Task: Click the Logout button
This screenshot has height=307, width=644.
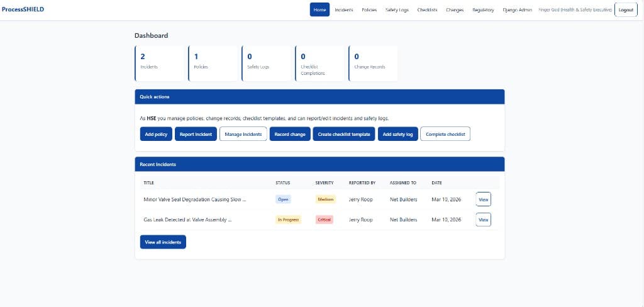Action: pyautogui.click(x=626, y=10)
